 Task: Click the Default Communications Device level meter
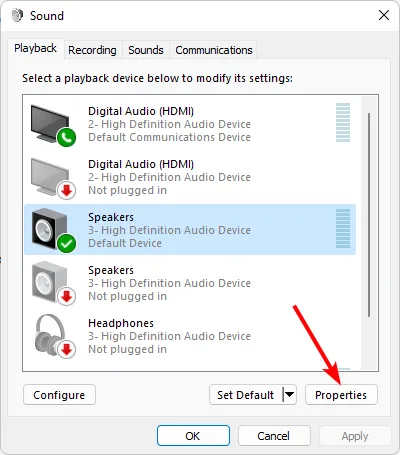343,122
